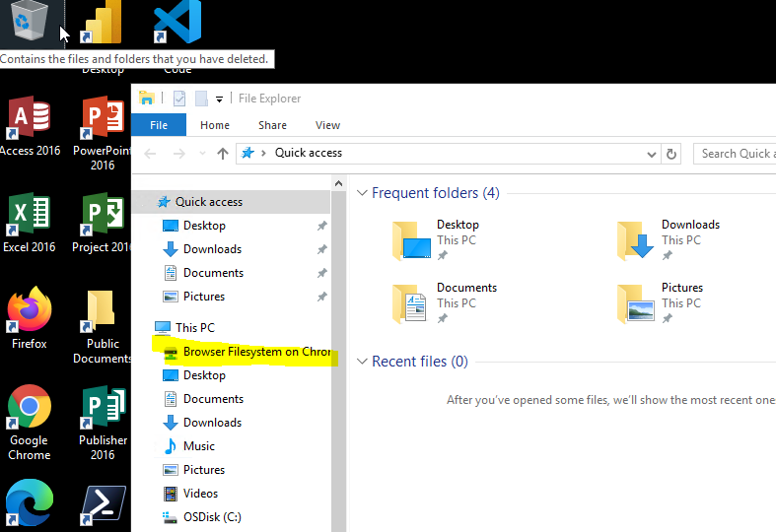Open the File tab in File Explorer

159,125
